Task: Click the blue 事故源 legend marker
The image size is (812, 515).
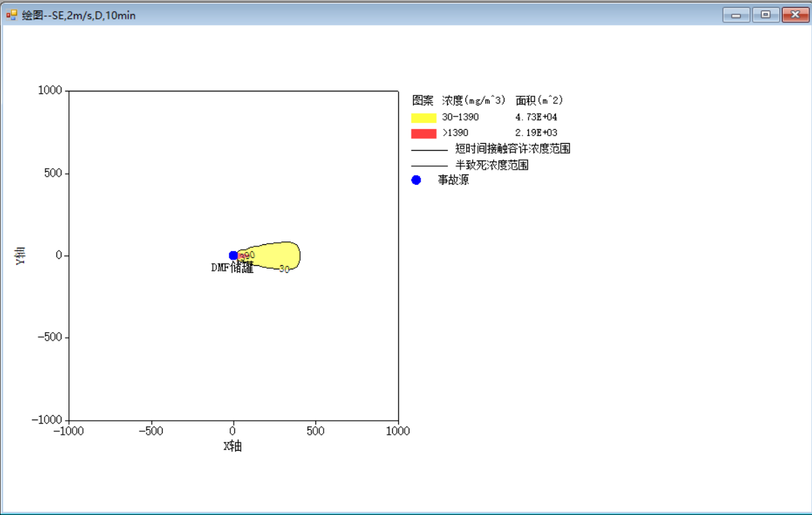Action: click(x=416, y=180)
